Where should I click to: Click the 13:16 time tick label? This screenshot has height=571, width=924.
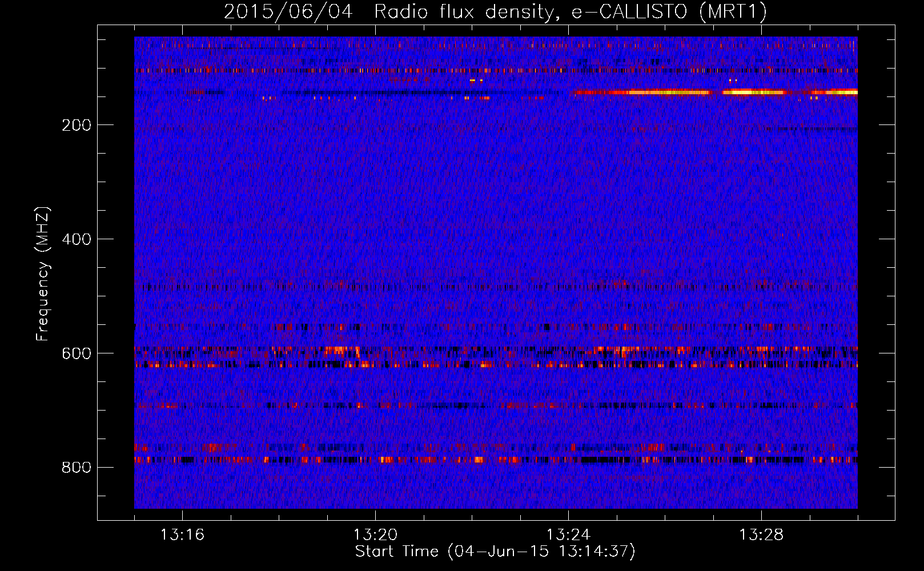pyautogui.click(x=182, y=535)
